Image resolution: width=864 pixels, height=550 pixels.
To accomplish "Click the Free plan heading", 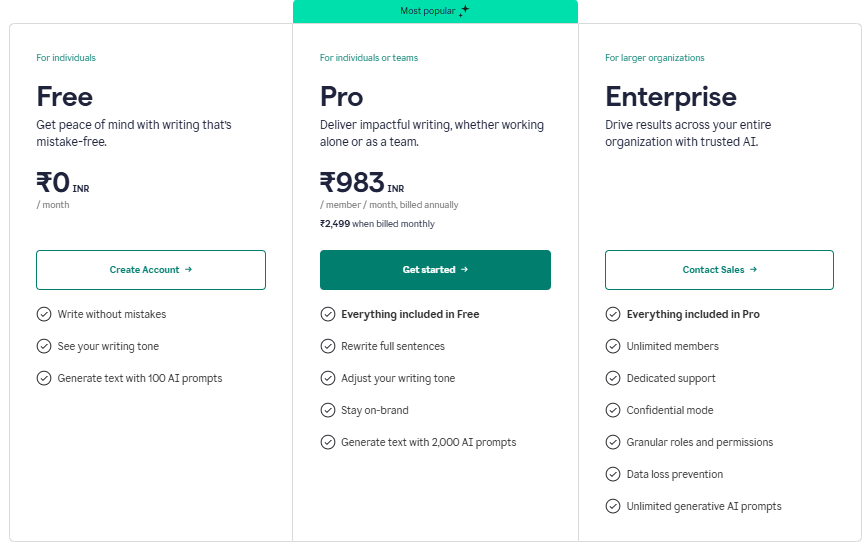I will [x=64, y=97].
